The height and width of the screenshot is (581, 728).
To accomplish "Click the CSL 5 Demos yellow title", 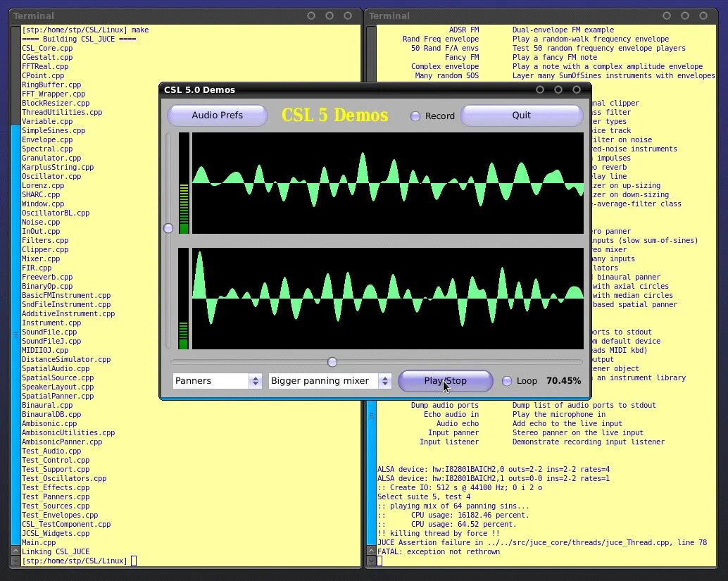I will [x=334, y=115].
